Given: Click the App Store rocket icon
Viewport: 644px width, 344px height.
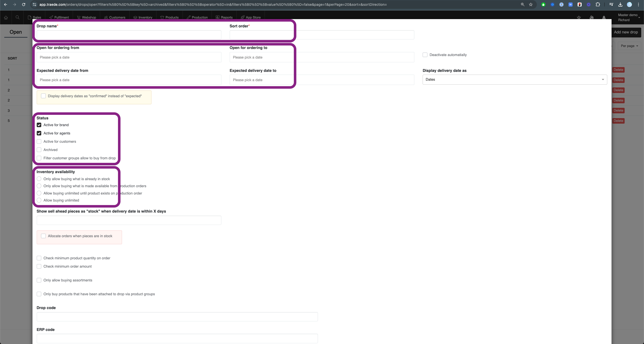Looking at the screenshot, I should pyautogui.click(x=243, y=17).
